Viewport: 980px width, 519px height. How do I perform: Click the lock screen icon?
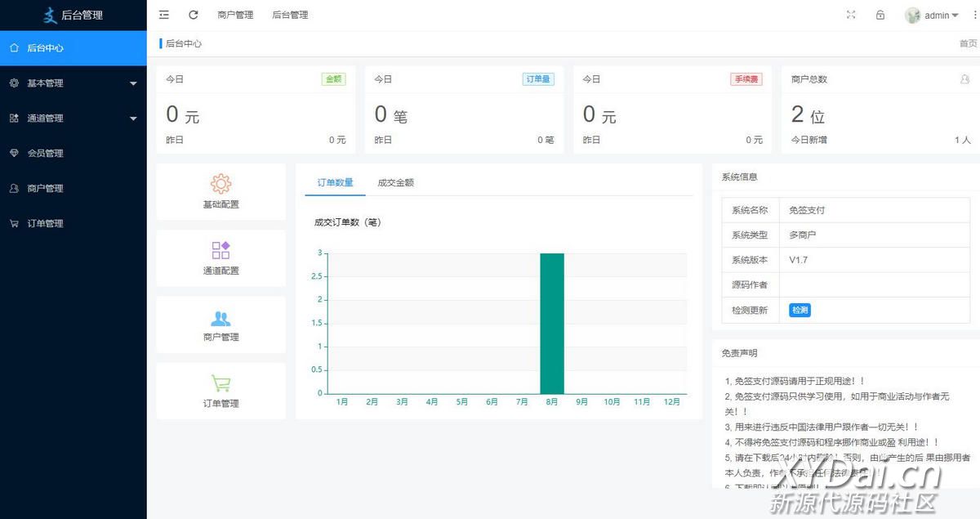point(880,15)
